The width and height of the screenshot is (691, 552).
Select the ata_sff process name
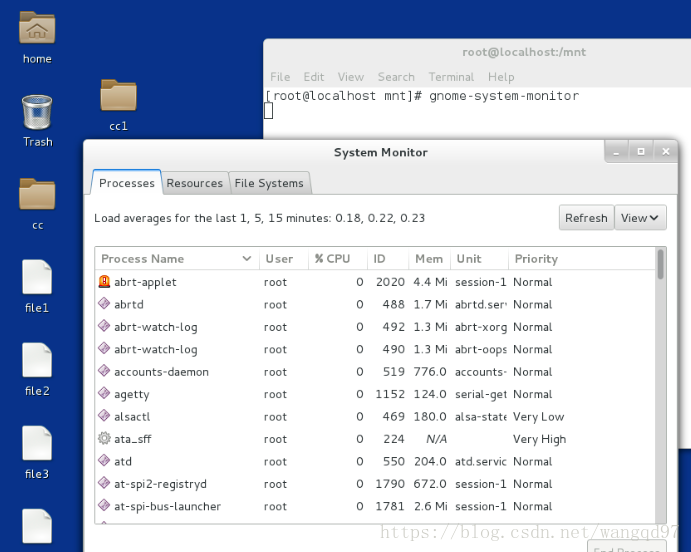click(133, 439)
